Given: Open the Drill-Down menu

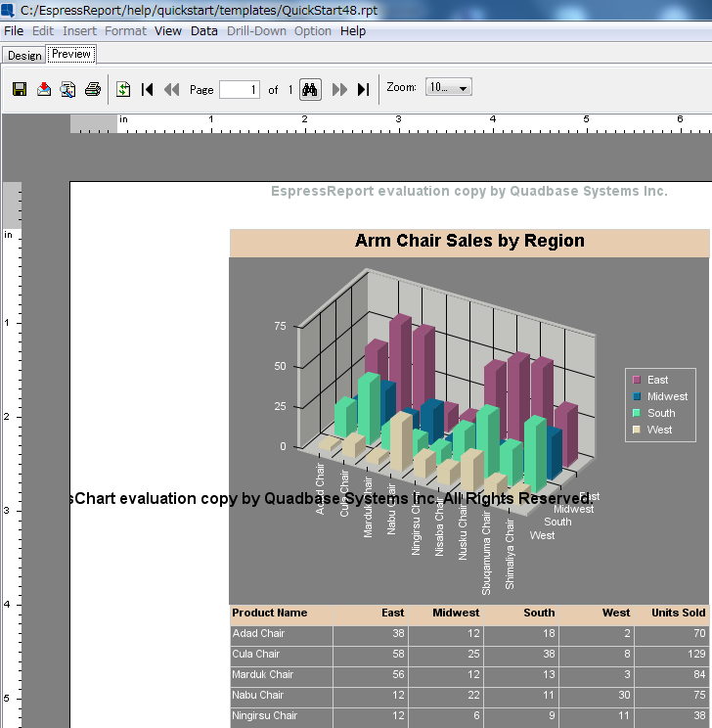Looking at the screenshot, I should 256,31.
